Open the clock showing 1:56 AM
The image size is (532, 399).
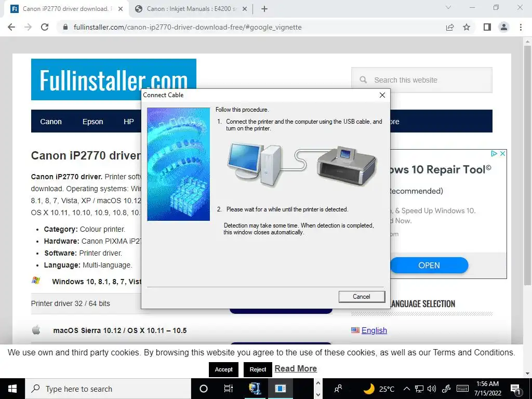tap(487, 389)
